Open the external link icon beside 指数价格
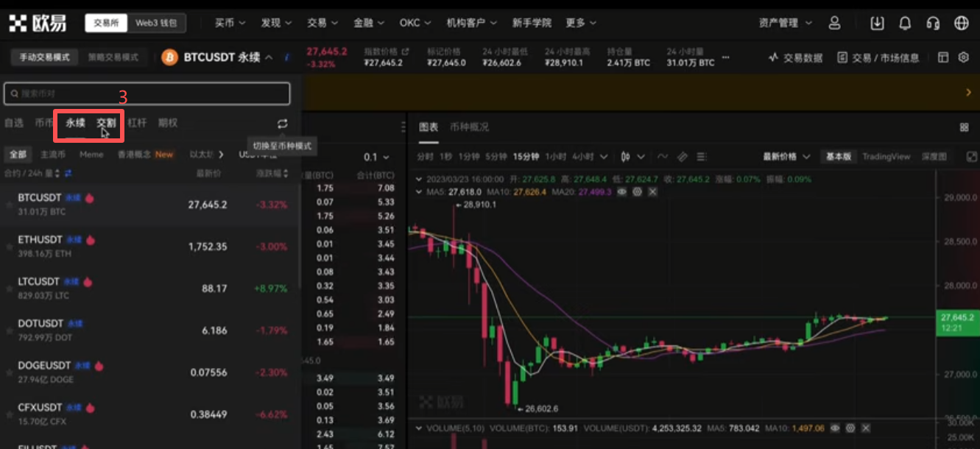The width and height of the screenshot is (980, 449). pyautogui.click(x=405, y=52)
